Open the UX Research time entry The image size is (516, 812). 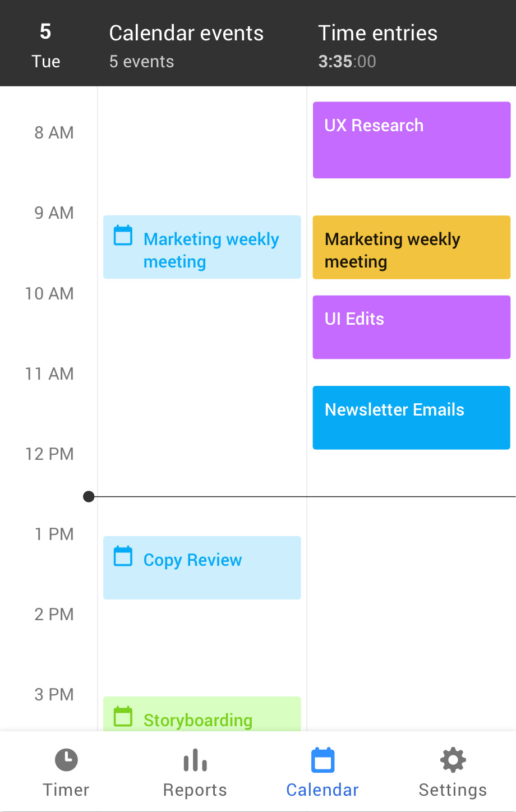pyautogui.click(x=412, y=140)
